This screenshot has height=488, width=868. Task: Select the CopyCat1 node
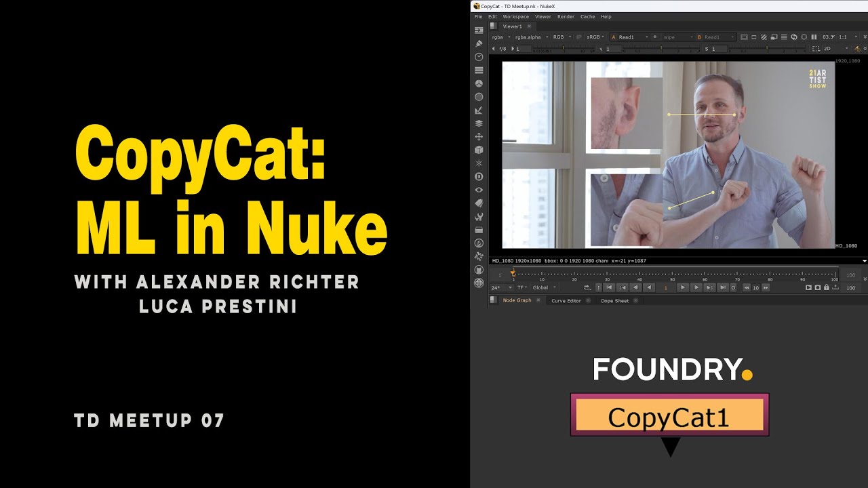point(669,415)
